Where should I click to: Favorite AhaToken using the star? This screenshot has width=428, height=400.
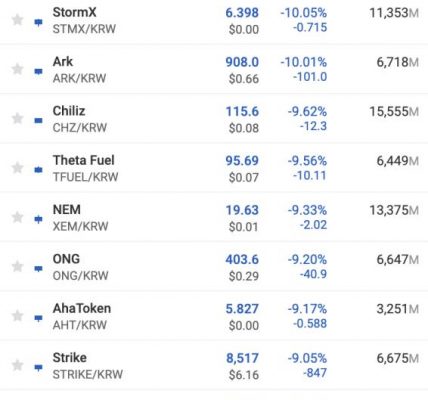[x=17, y=315]
